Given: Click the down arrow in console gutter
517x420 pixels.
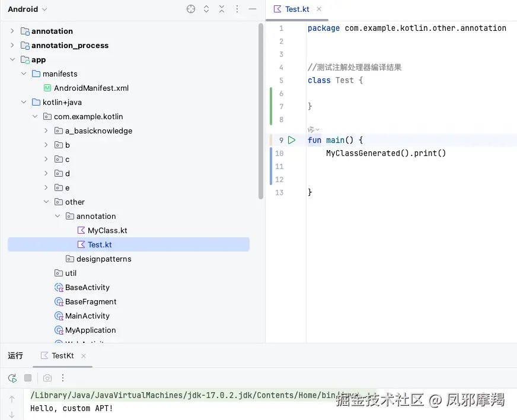Looking at the screenshot, I should (x=12, y=415).
